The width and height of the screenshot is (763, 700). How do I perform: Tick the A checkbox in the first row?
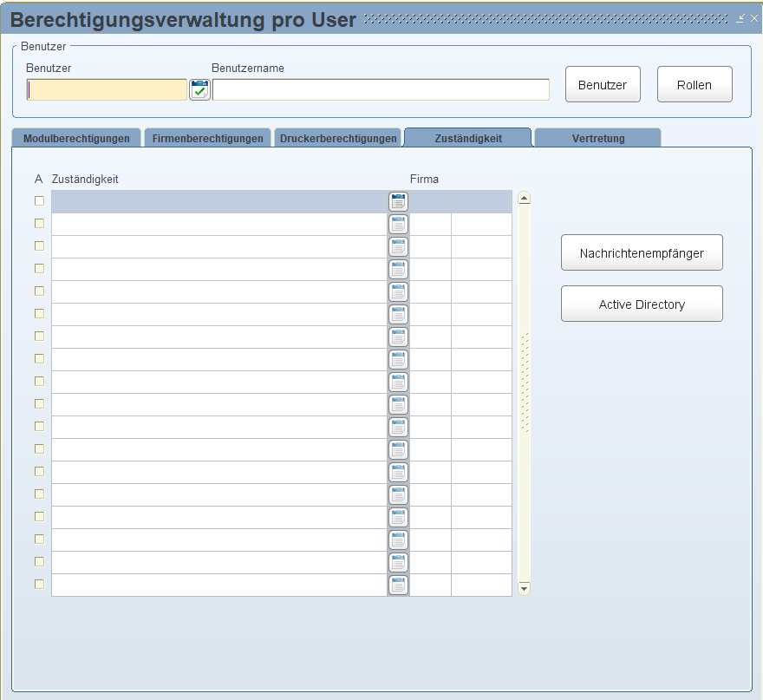tap(39, 201)
